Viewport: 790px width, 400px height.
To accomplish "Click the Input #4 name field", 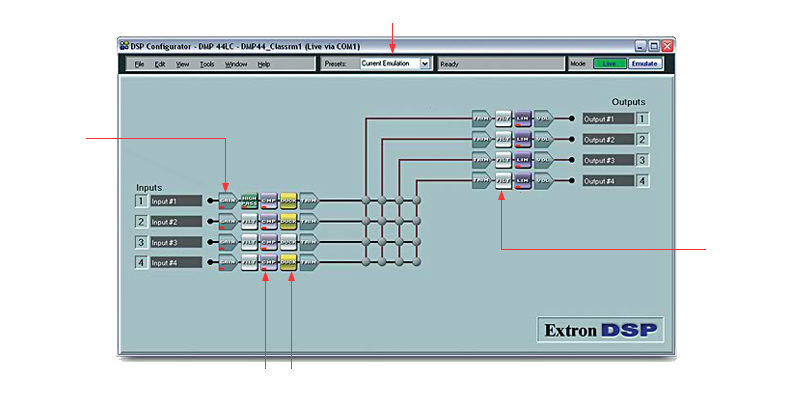I will [176, 262].
